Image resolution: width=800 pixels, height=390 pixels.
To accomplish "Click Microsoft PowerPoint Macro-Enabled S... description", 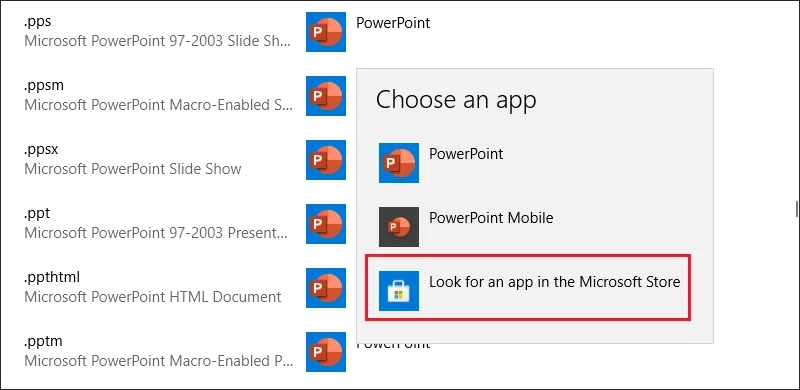I will 159,105.
